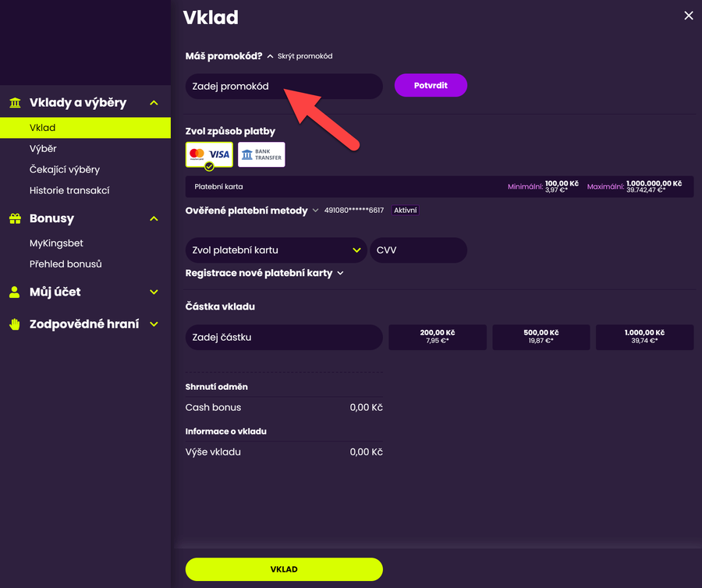
Task: Choose the 500,00 Kč quick amount
Action: tap(541, 337)
